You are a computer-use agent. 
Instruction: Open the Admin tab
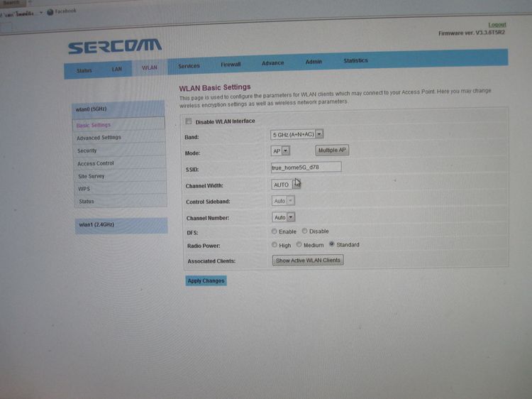[314, 62]
